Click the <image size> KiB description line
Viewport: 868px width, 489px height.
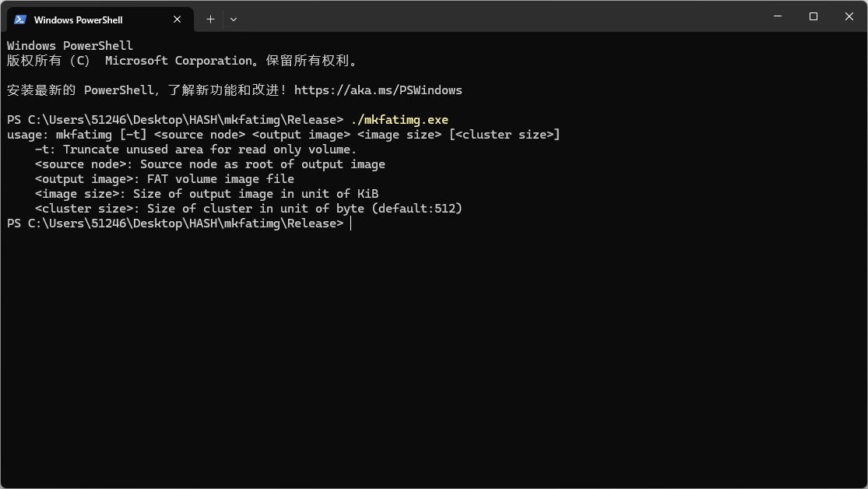(206, 194)
